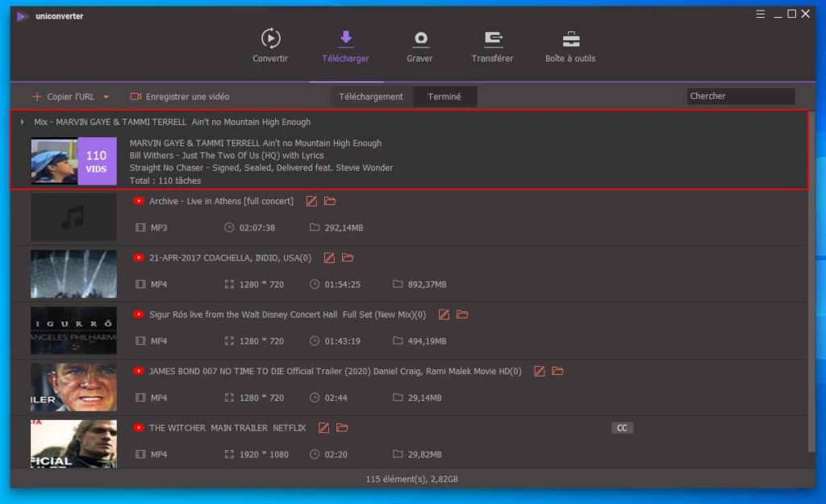Select the 29,82MB size value
Screen dimensions: 826x504
[424, 455]
